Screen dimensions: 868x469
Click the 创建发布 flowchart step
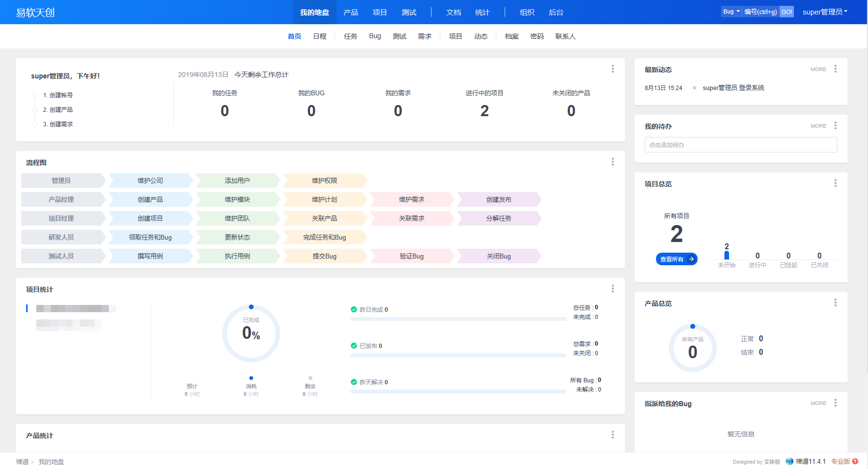499,199
